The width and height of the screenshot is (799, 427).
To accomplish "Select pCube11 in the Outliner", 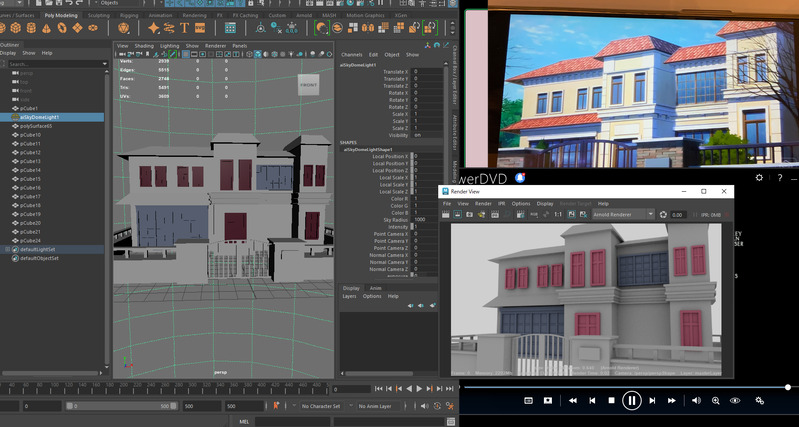I will tap(30, 143).
